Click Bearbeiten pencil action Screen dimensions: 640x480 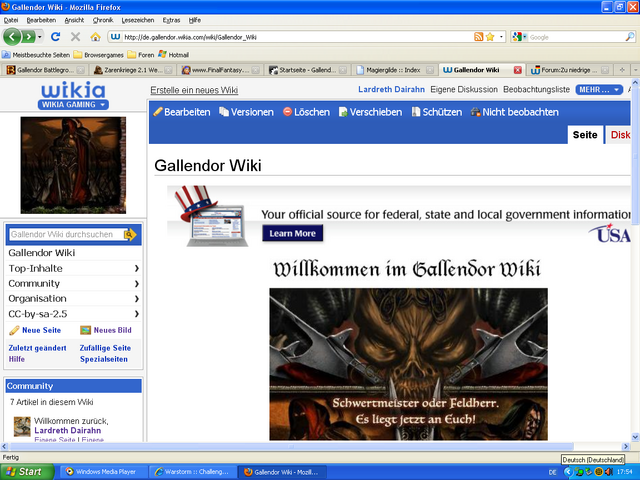[x=182, y=112]
